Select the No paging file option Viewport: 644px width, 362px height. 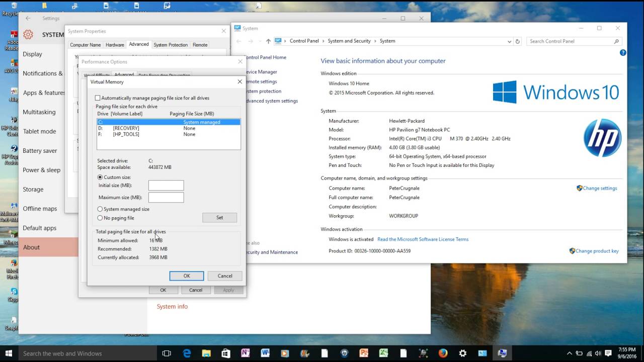tap(100, 218)
